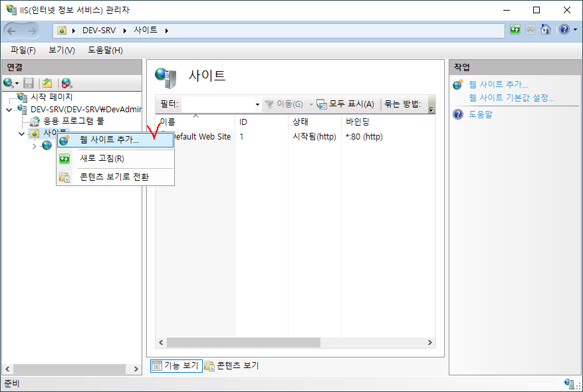This screenshot has height=392, width=583.
Task: Go to the Home icon in address bar
Action: point(546,29)
